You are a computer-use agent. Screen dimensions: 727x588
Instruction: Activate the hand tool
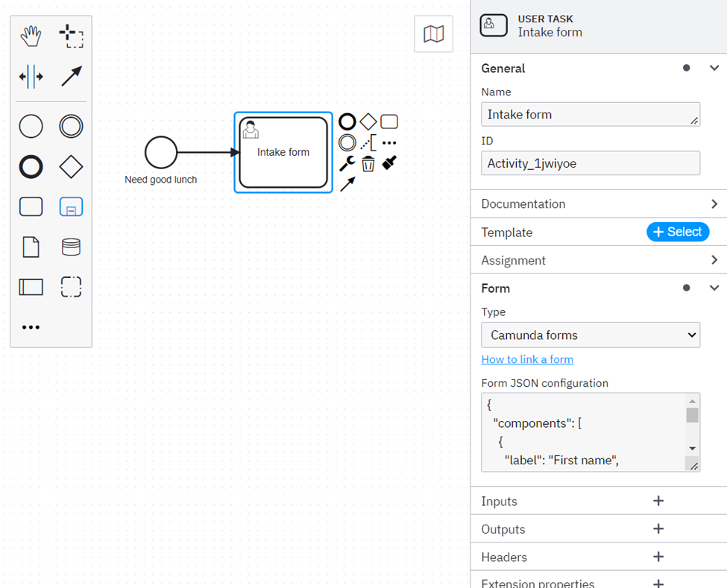click(x=31, y=36)
